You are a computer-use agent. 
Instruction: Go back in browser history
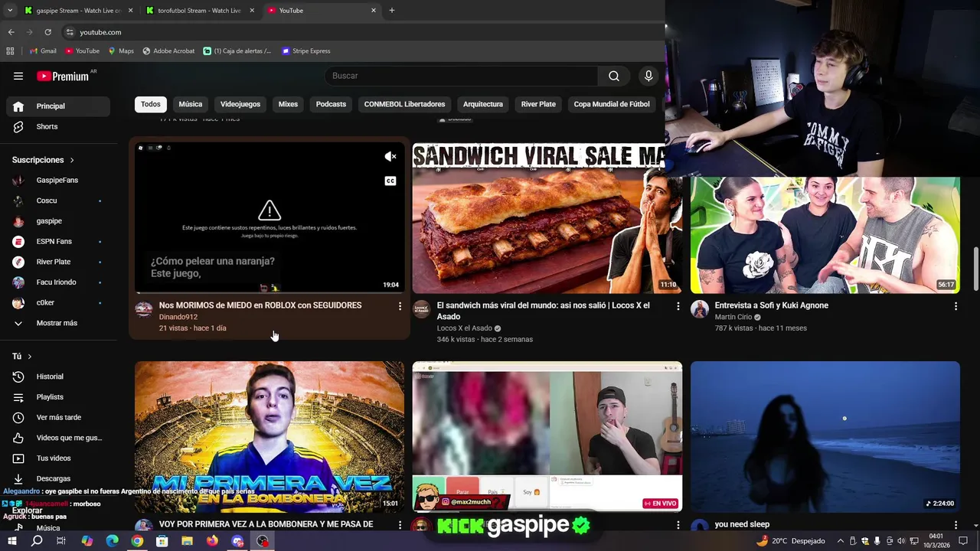(11, 32)
